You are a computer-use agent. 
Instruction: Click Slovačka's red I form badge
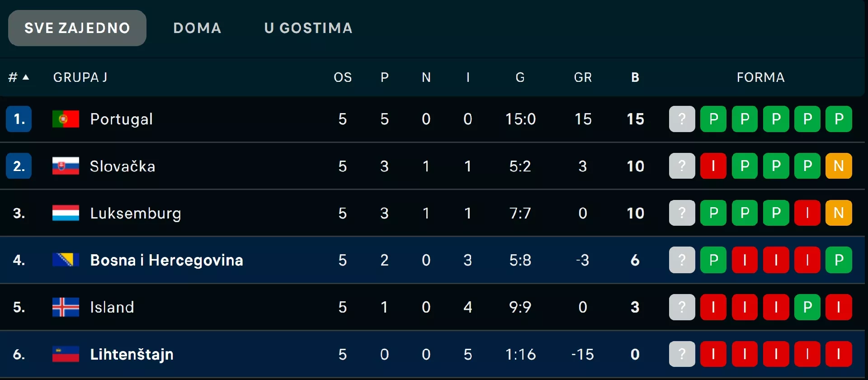(713, 166)
